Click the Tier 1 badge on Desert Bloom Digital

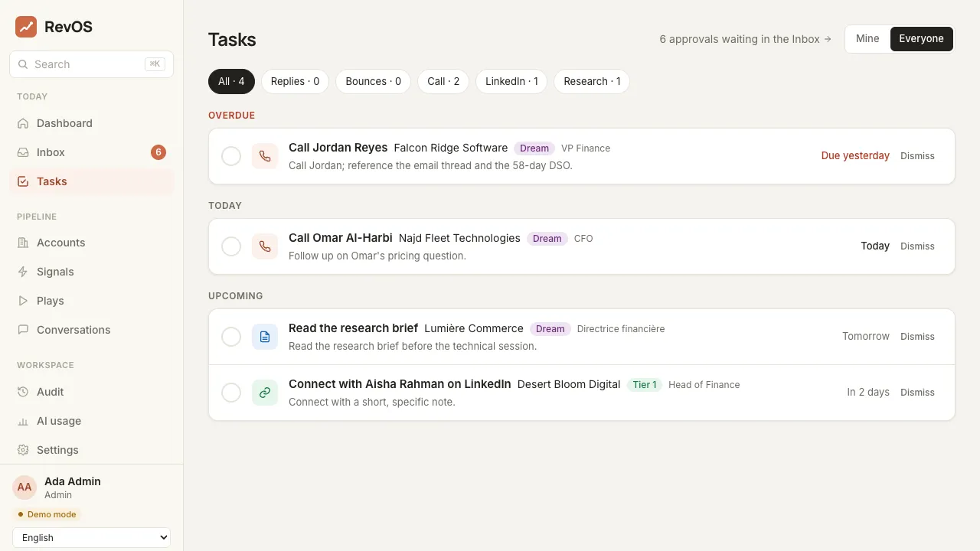(645, 385)
